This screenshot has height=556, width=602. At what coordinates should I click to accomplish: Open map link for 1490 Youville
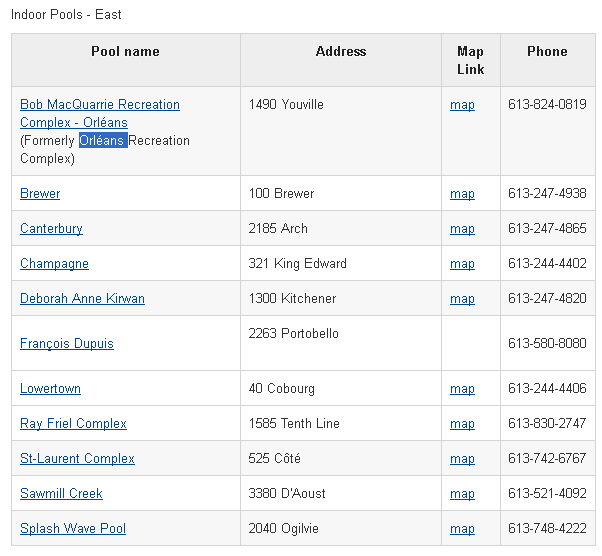(462, 105)
